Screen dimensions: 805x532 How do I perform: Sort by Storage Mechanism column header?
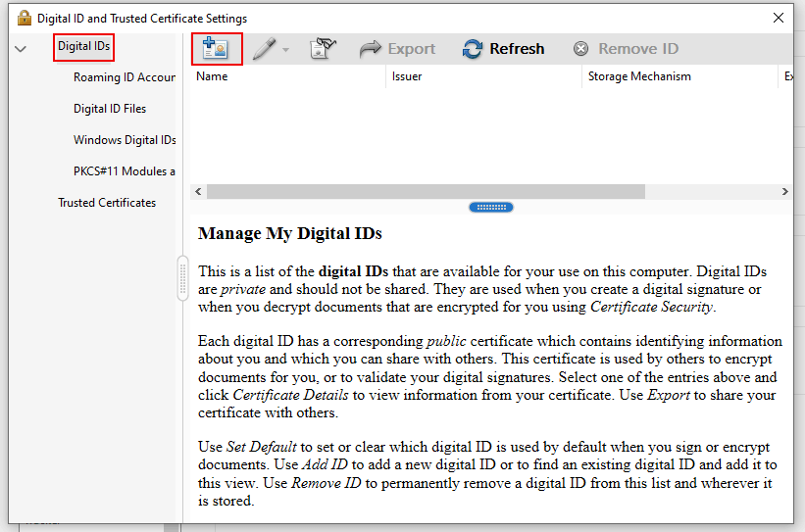(x=679, y=76)
